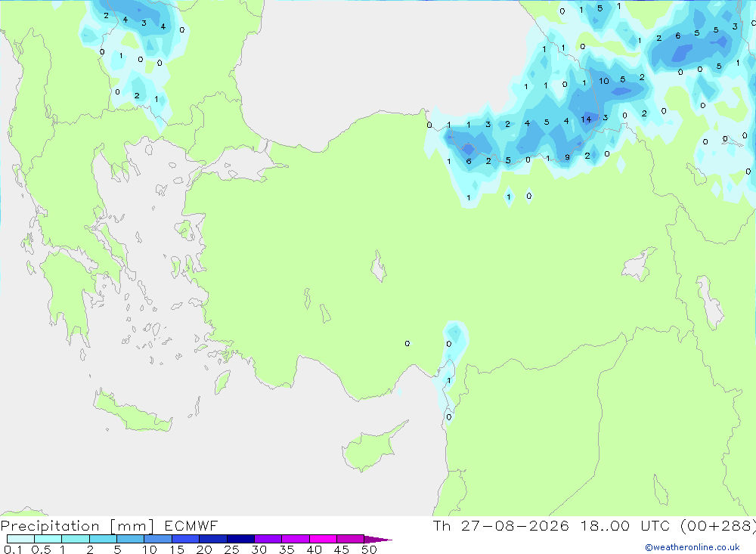Click the 40–45 mm magenta legend swatch

pos(323,539)
